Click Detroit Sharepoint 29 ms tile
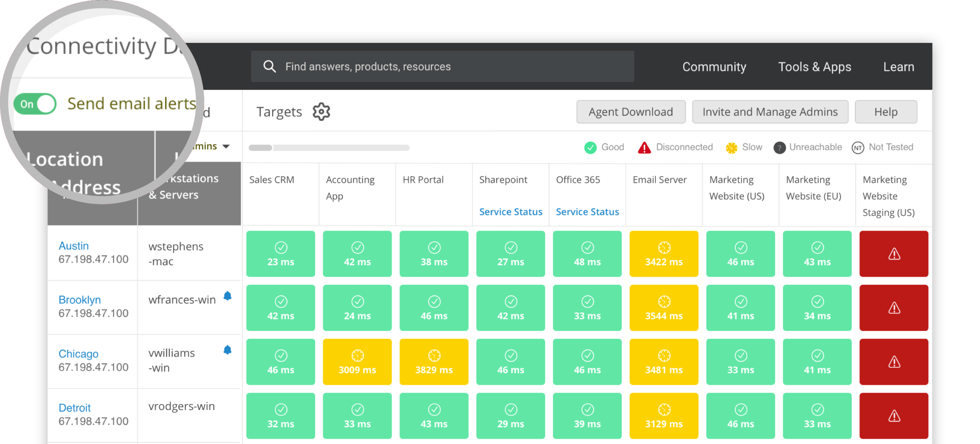 [510, 416]
